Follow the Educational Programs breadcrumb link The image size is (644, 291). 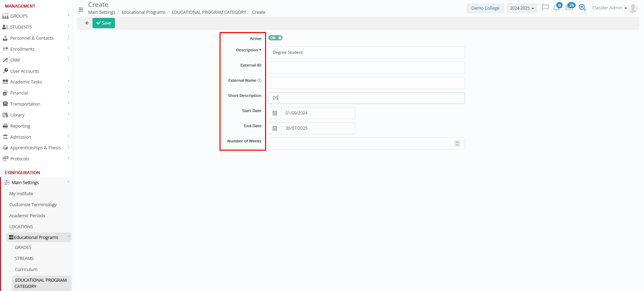point(143,12)
